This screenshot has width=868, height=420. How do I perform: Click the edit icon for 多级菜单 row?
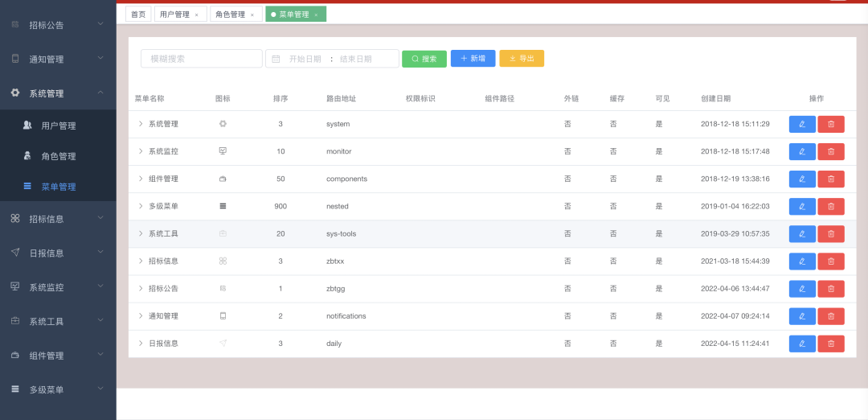tap(802, 206)
